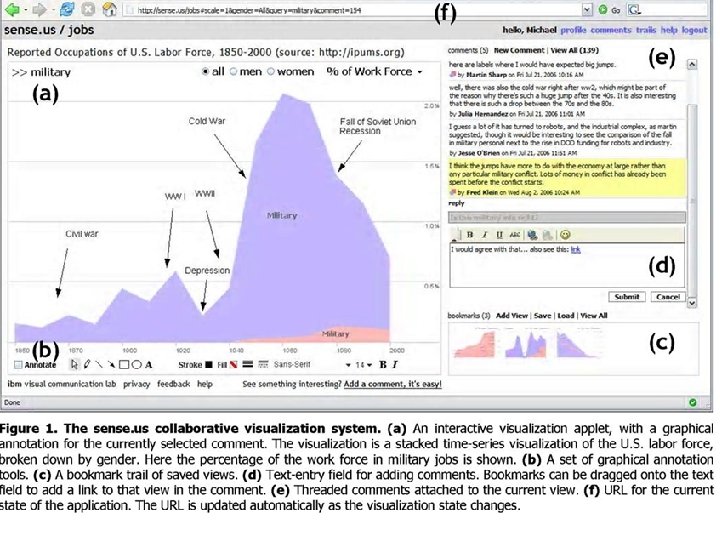Open the comments link in header

[x=611, y=30]
